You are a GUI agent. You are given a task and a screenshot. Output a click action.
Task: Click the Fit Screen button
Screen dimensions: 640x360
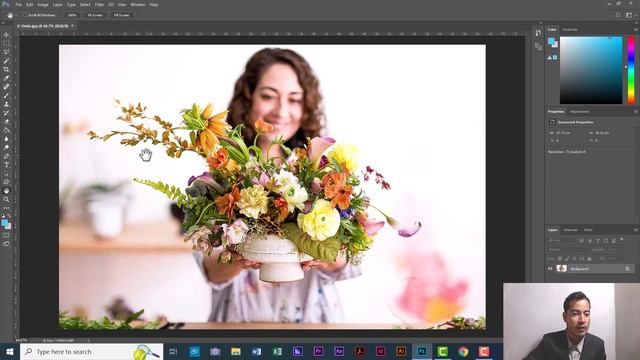pyautogui.click(x=95, y=15)
